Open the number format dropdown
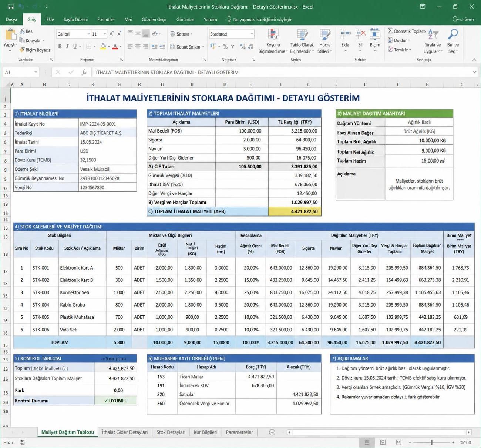Screen dimensions: 481x448 (252, 34)
